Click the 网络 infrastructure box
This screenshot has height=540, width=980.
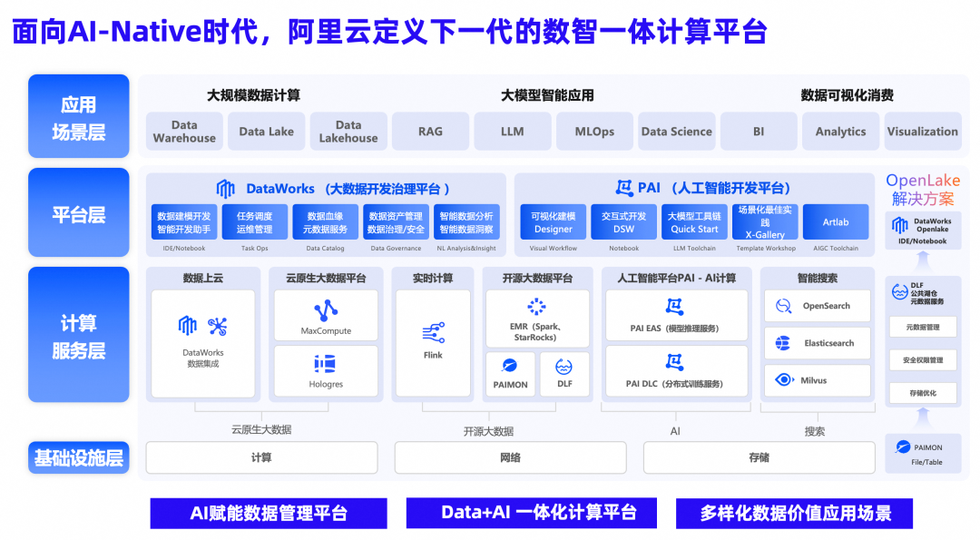pyautogui.click(x=510, y=457)
